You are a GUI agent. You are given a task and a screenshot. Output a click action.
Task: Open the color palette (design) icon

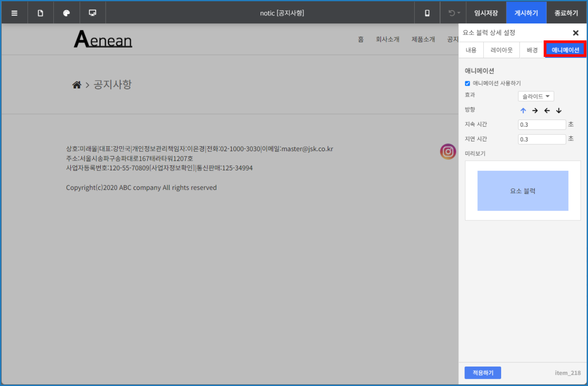coord(66,13)
